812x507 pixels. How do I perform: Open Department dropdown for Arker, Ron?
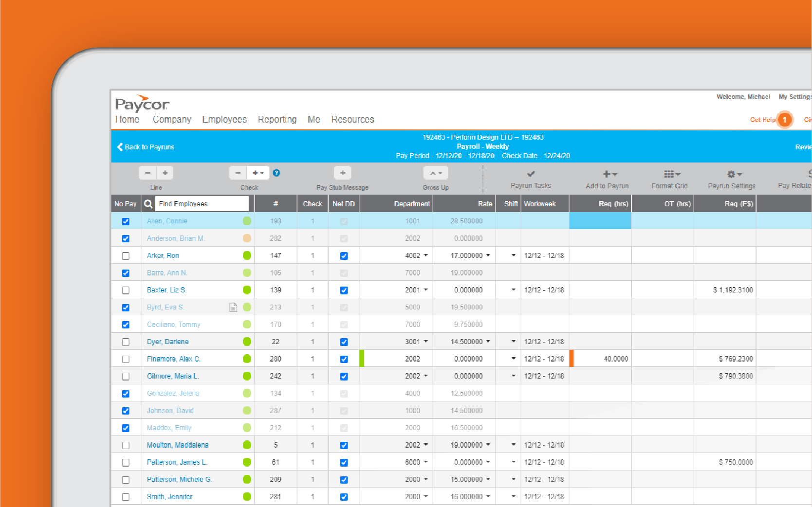[426, 255]
